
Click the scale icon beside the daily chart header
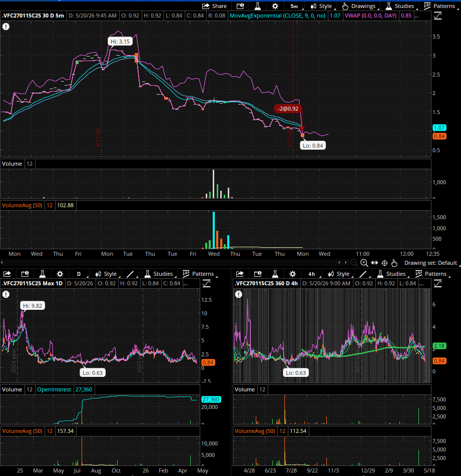[x=206, y=283]
